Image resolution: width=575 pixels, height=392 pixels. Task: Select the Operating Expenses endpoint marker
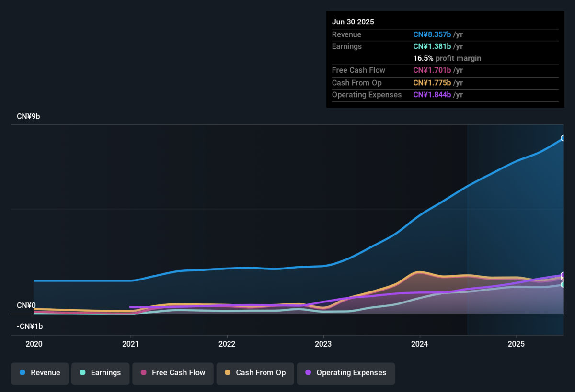click(563, 275)
